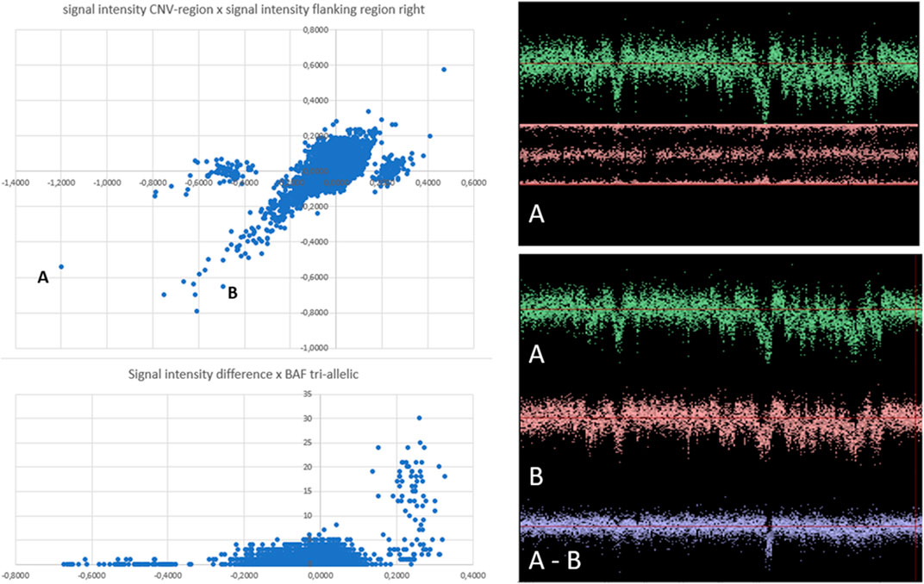Click the white B label beside pink intensity track
This screenshot has height=584, width=924.
(536, 475)
